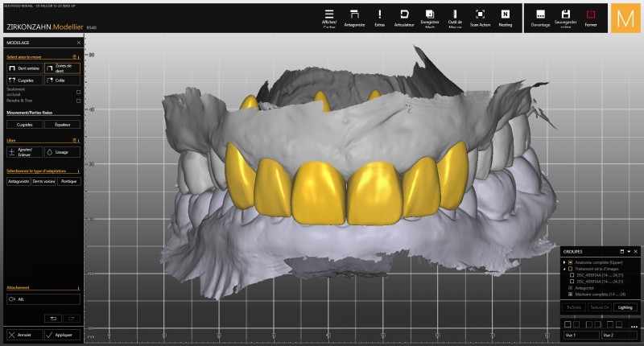Click the Att. attachment button

click(x=43, y=299)
